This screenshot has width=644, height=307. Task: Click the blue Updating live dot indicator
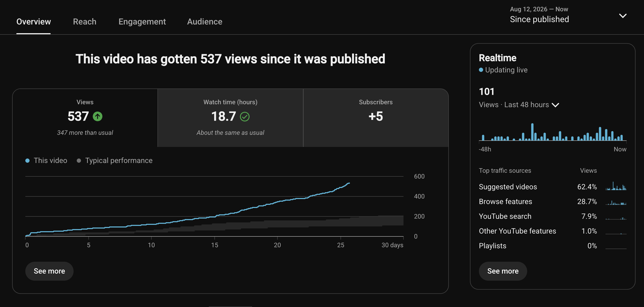point(481,70)
